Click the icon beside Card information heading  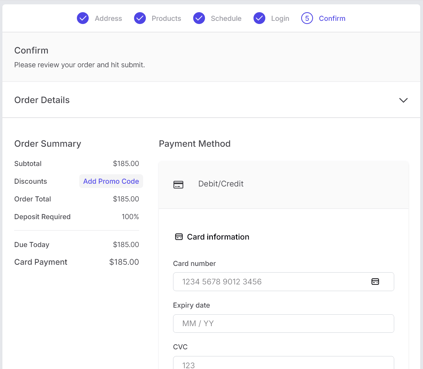[x=179, y=237]
